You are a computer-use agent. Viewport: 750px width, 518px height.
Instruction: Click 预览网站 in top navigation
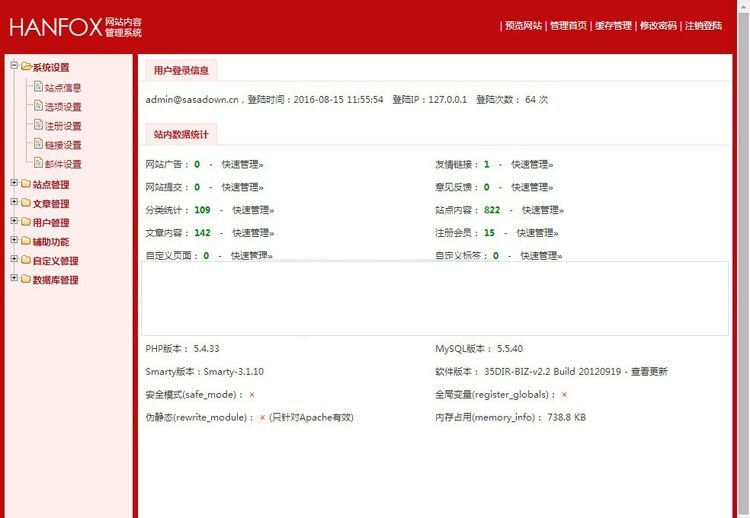pyautogui.click(x=523, y=25)
